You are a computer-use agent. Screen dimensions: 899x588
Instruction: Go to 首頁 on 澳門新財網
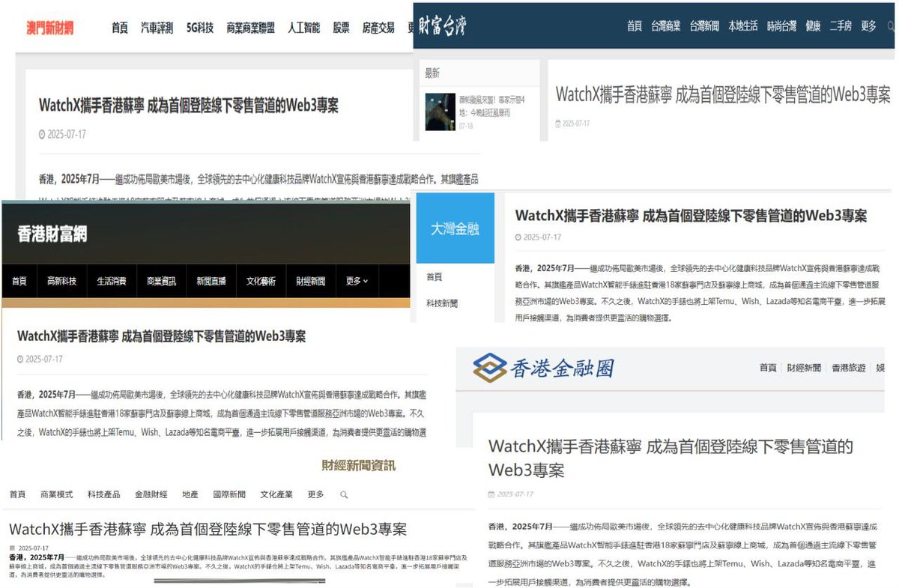pyautogui.click(x=120, y=28)
